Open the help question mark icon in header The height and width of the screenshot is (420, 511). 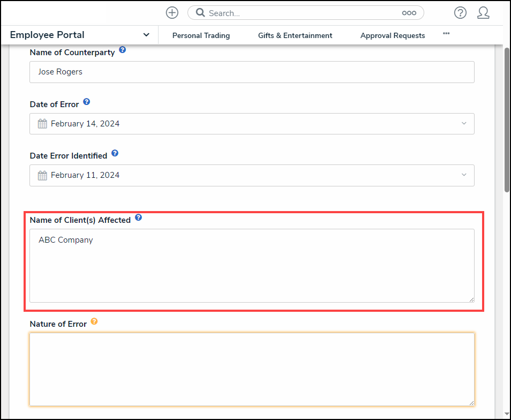pyautogui.click(x=460, y=13)
